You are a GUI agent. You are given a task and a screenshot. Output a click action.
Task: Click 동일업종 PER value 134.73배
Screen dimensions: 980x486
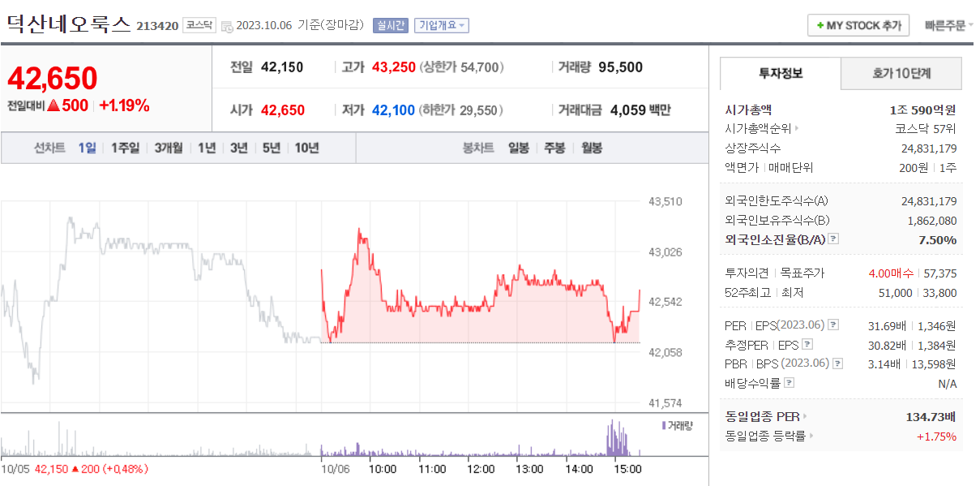point(931,417)
